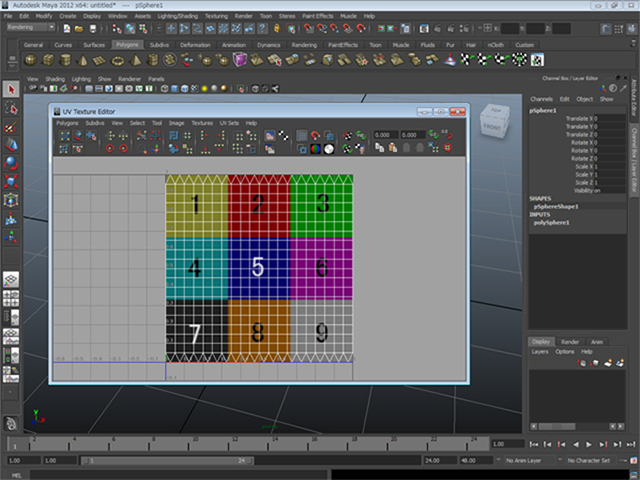Viewport: 640px width, 480px height.
Task: Click the go to start playback button
Action: [x=533, y=444]
